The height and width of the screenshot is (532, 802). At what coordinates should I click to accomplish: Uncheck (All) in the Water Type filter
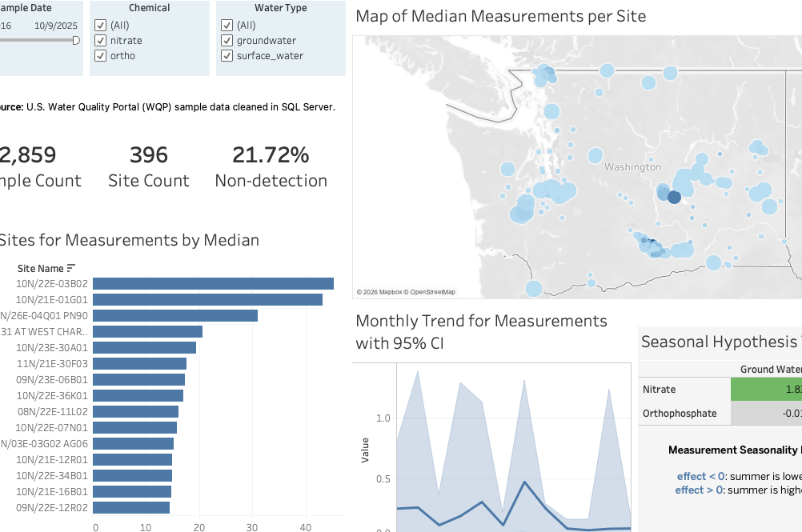(227, 25)
